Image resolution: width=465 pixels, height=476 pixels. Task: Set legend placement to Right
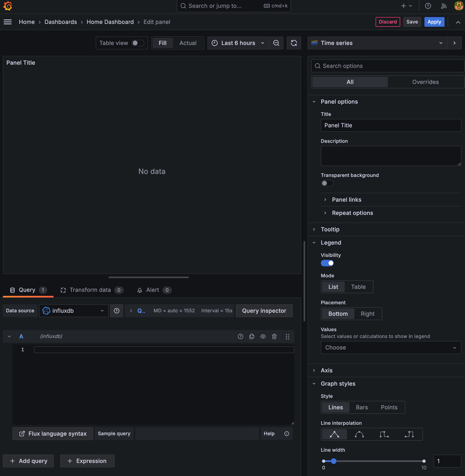click(x=368, y=314)
